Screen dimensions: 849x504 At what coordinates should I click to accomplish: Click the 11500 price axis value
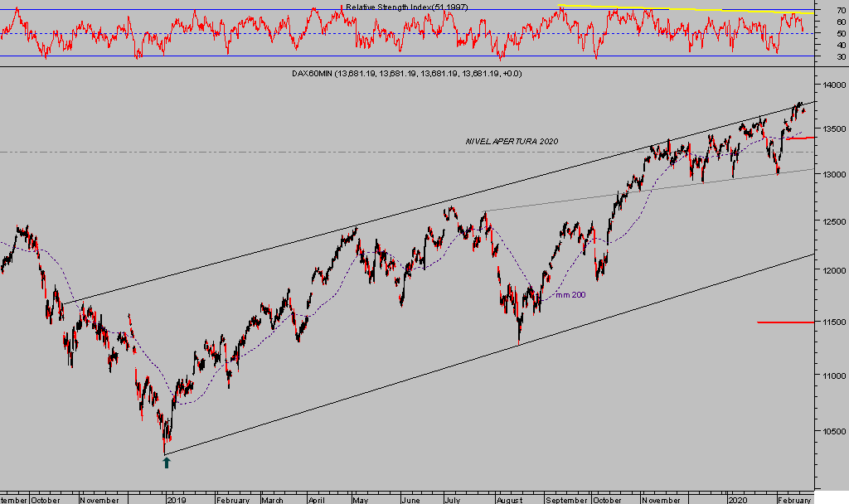(x=834, y=322)
